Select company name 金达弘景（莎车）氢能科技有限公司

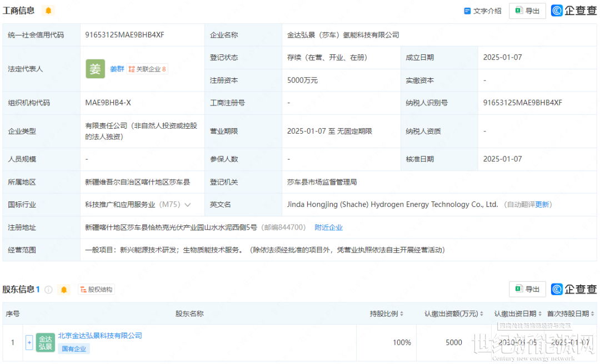click(343, 35)
